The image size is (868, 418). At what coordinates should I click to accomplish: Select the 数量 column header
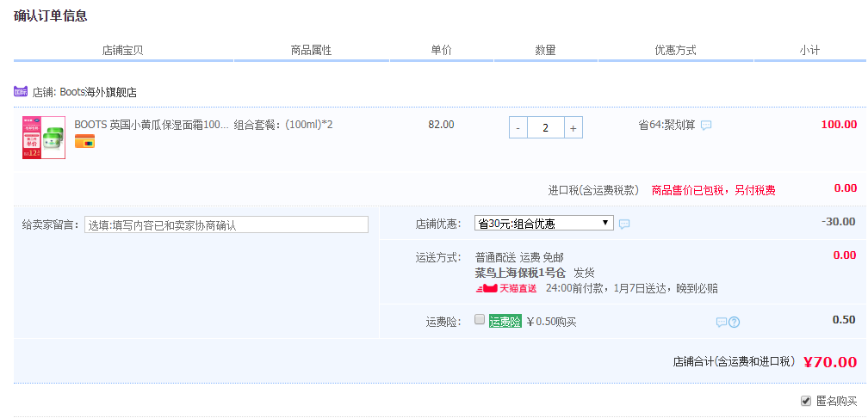[x=545, y=50]
